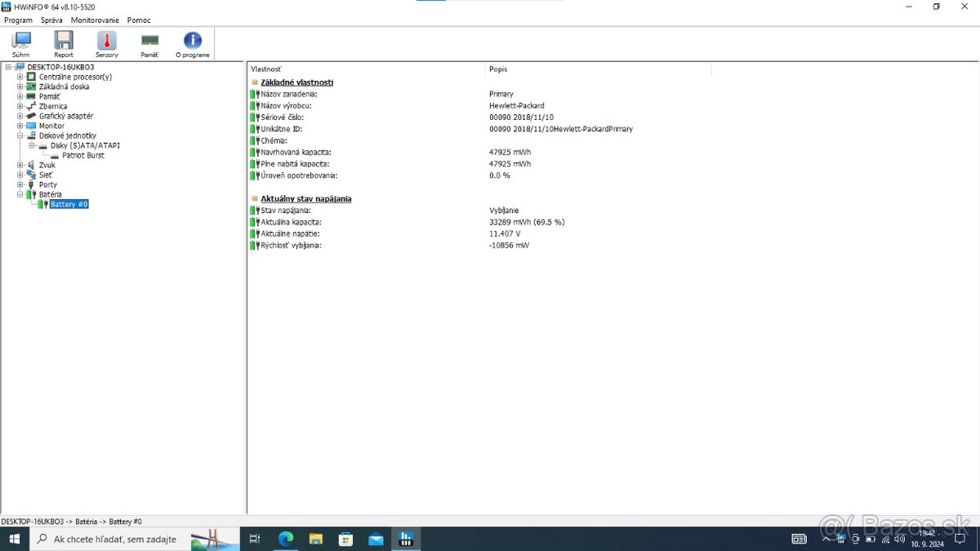Click the HWiNFO icon in the taskbar
Viewport: 980px width, 551px height.
pos(406,539)
